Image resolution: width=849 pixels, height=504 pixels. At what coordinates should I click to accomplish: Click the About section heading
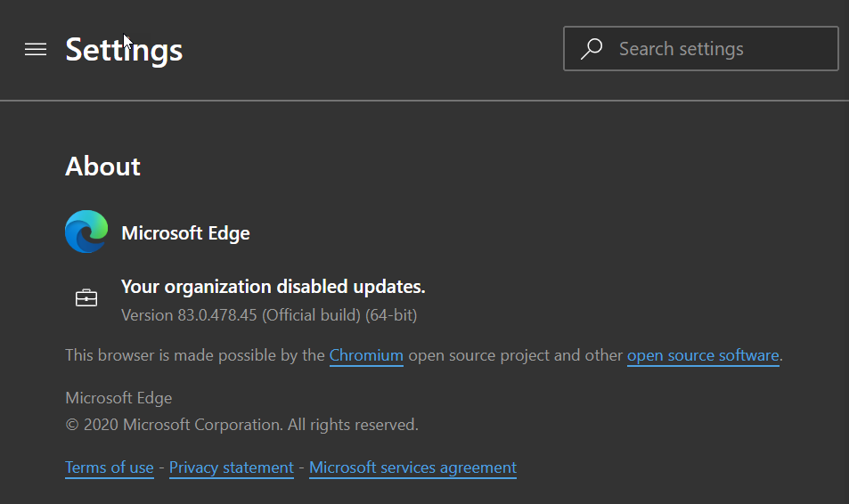click(x=102, y=167)
